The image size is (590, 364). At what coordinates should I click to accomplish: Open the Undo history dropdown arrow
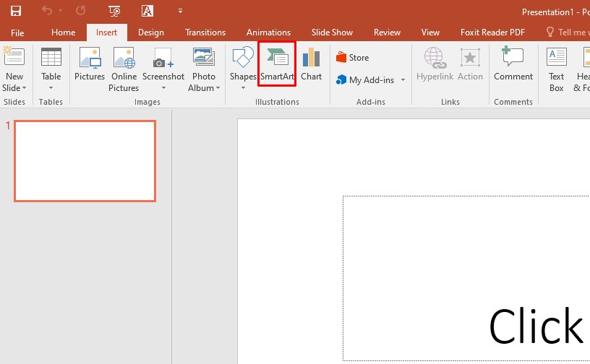(x=60, y=11)
